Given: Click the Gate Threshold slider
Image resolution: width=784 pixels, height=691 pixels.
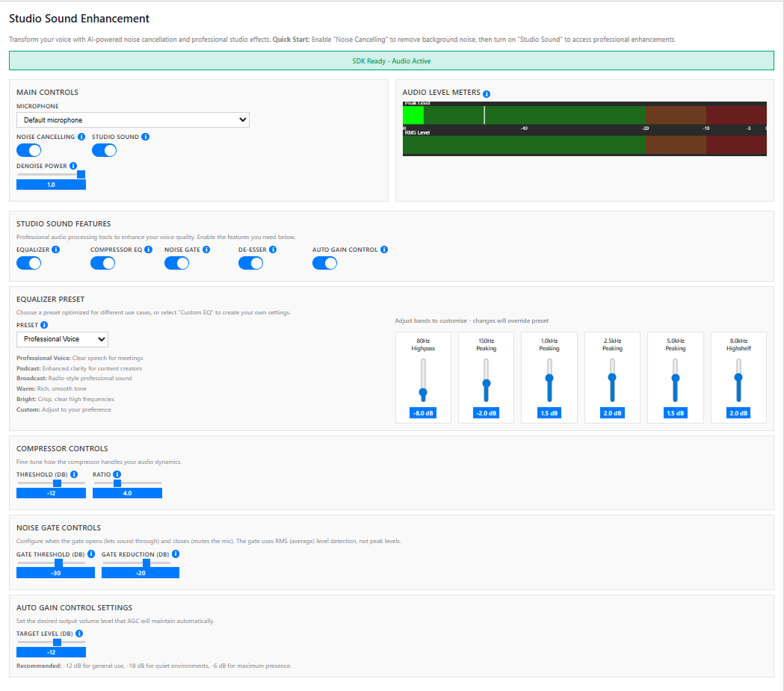Looking at the screenshot, I should (51, 563).
